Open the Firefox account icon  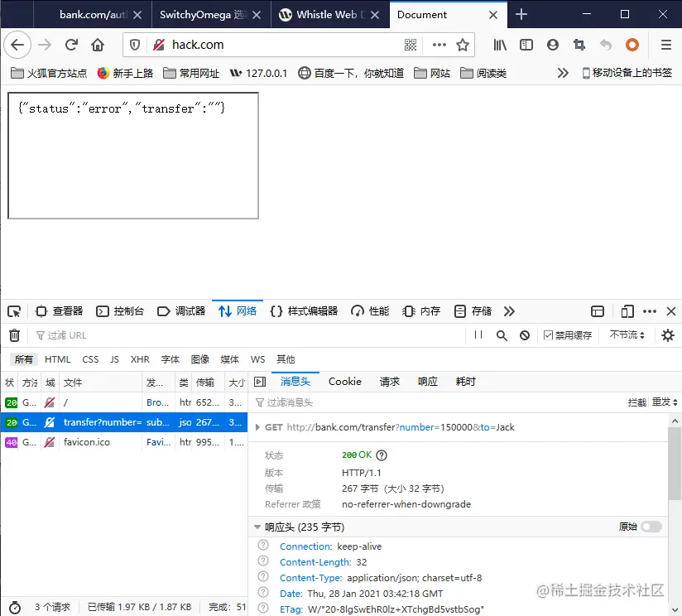(x=553, y=45)
